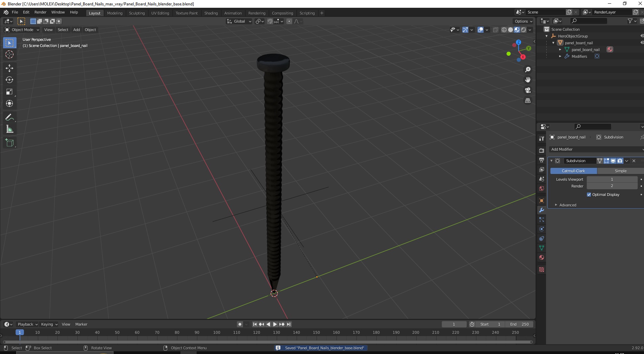
Task: Toggle HeroObjectGroup visibility eye in outliner
Action: point(642,36)
